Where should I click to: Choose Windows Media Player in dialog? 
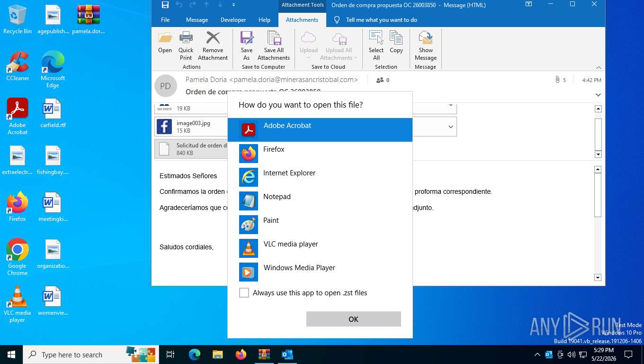tap(320, 272)
